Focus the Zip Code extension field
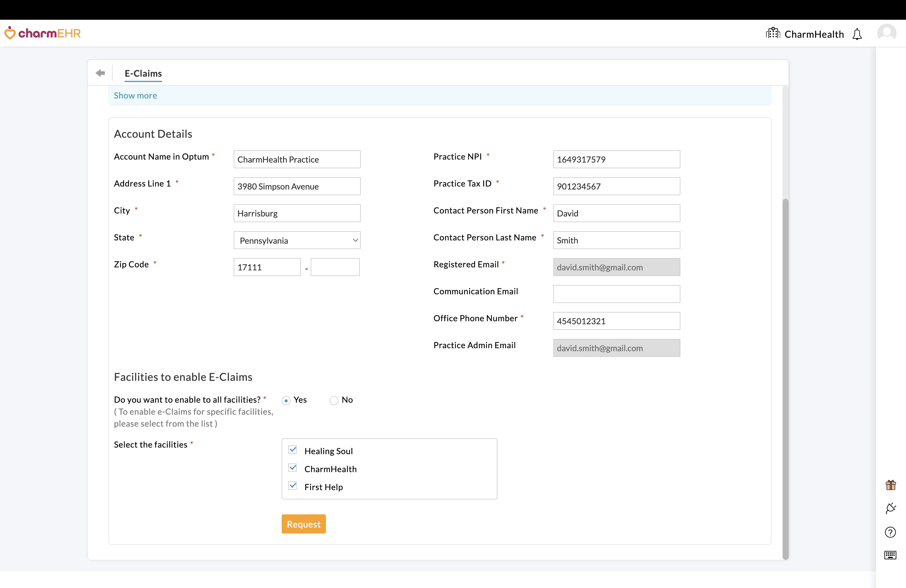This screenshot has height=588, width=906. (x=335, y=267)
